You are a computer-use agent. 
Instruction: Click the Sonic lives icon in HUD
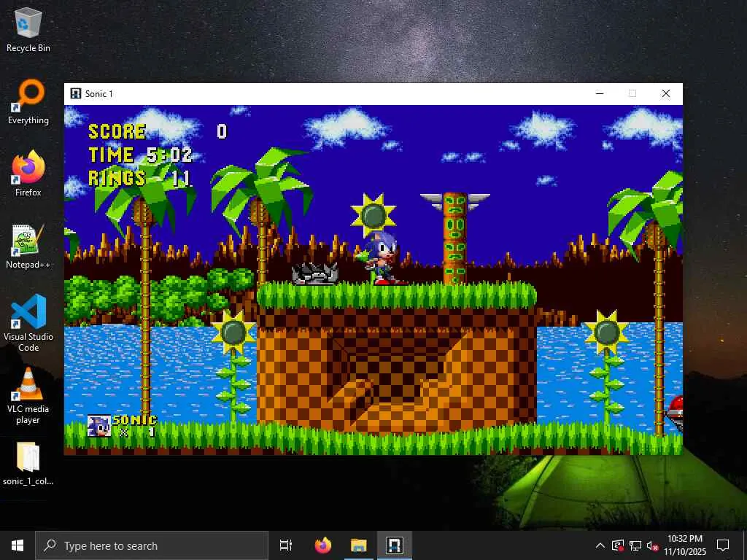click(99, 426)
